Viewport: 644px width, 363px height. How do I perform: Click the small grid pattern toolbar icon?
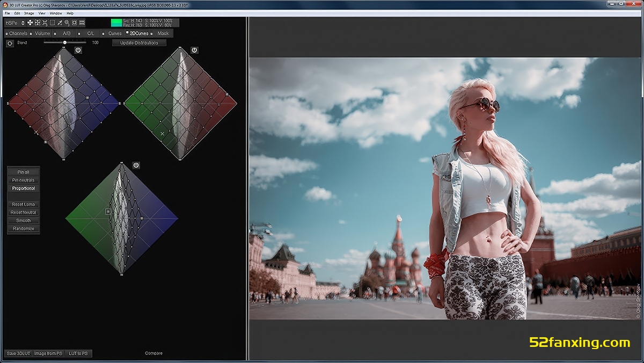pos(82,23)
